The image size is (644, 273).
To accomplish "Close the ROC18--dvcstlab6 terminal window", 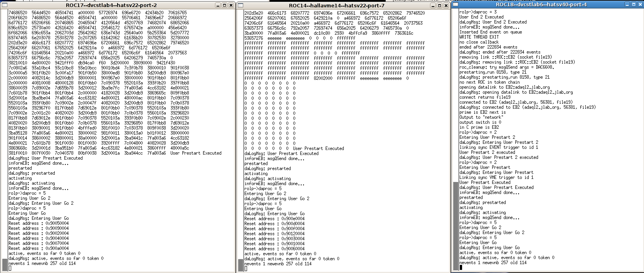I will (640, 5).
